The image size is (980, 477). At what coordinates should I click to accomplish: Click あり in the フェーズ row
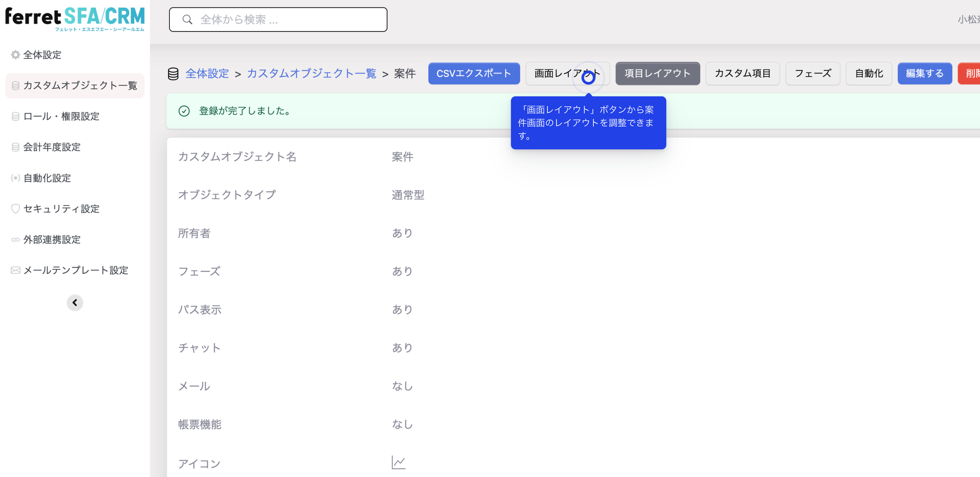point(402,272)
